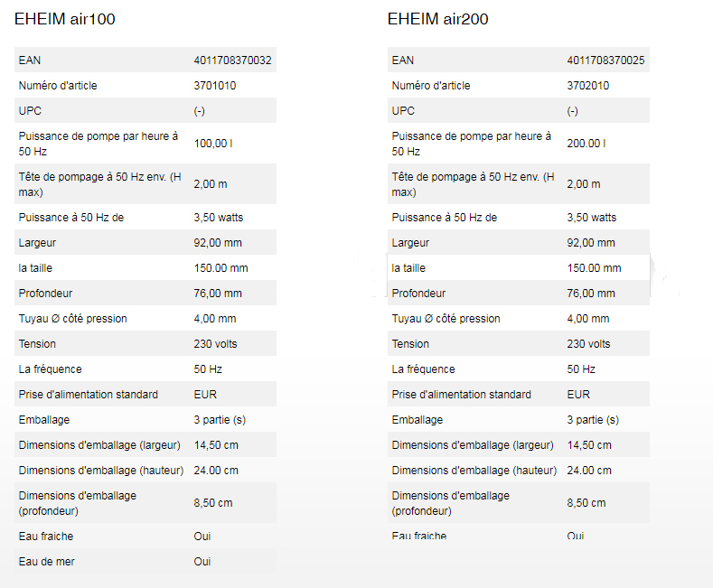This screenshot has width=713, height=588.
Task: Click air100 Tuyau Ø côté pression label
Action: coord(73,319)
